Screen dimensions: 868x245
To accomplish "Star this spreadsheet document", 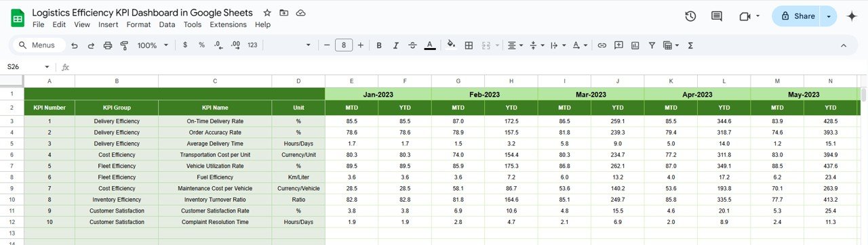I will click(x=267, y=13).
